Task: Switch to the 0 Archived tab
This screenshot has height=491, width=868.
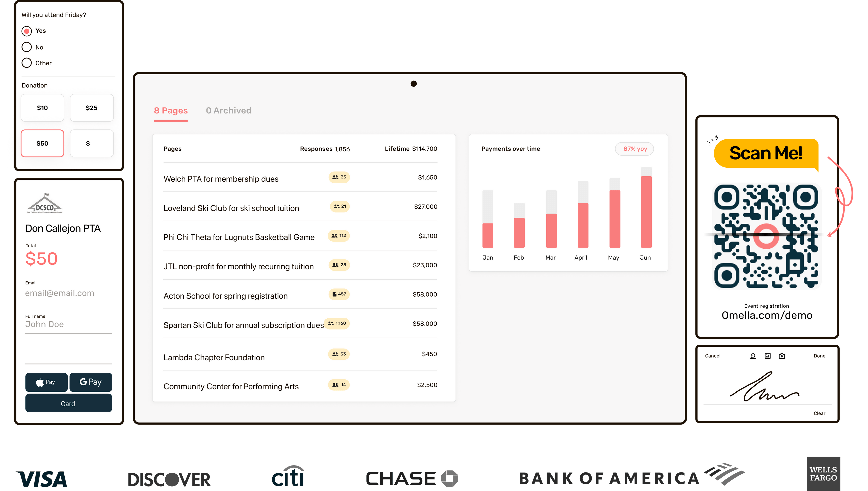Action: click(229, 110)
